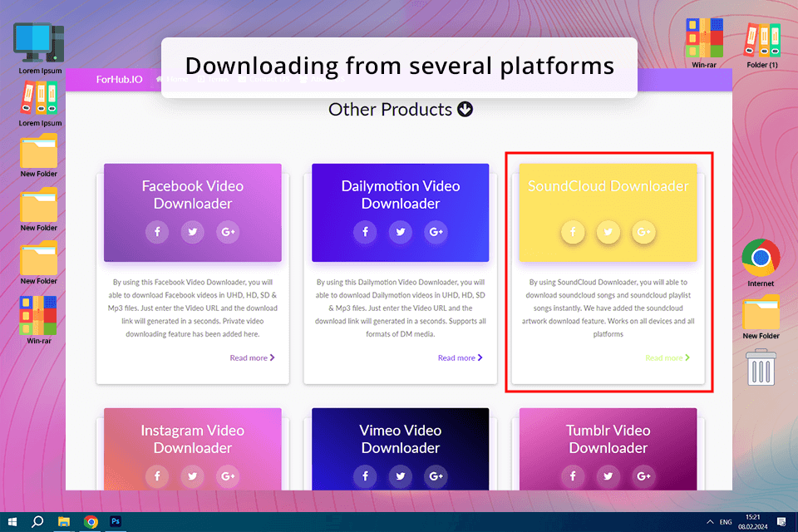
Task: Click the ENG language indicator
Action: 726,522
